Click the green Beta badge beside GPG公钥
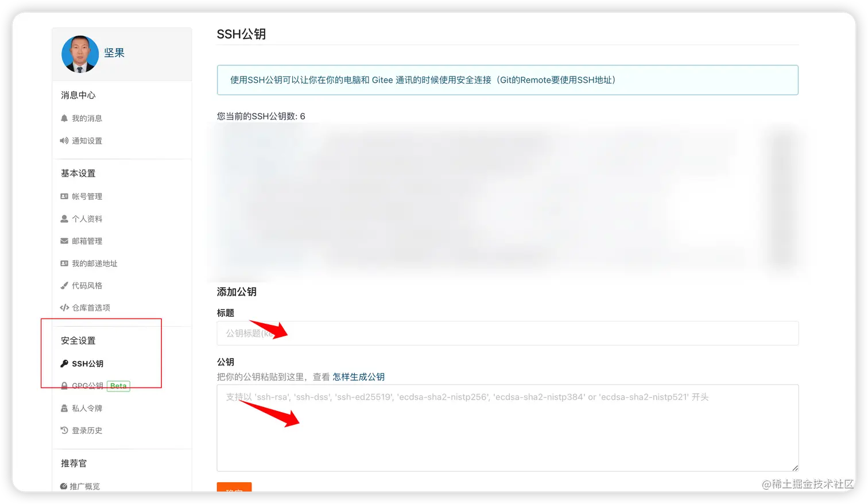This screenshot has width=868, height=504. pos(118,385)
